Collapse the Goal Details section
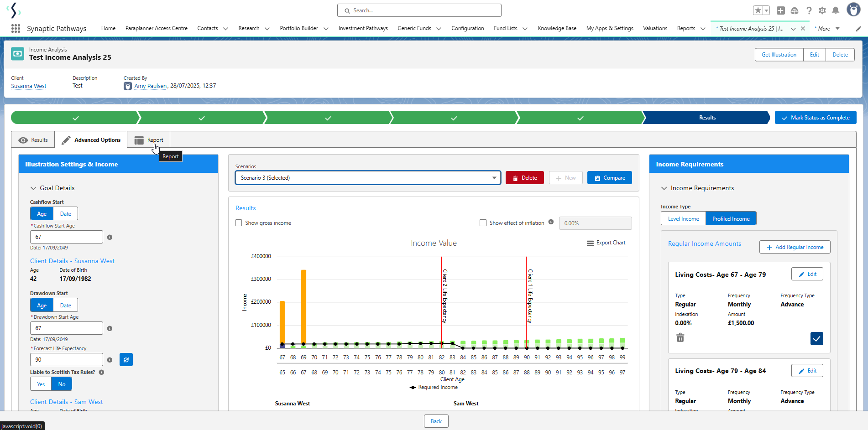 coord(33,188)
